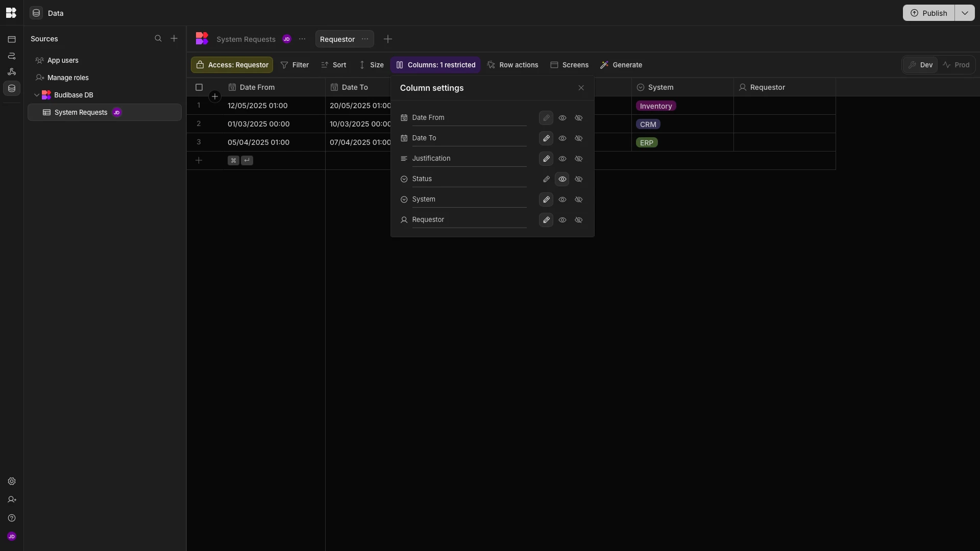980x551 pixels.
Task: Click the Design screens icon in the sidebar
Action: 12,39
